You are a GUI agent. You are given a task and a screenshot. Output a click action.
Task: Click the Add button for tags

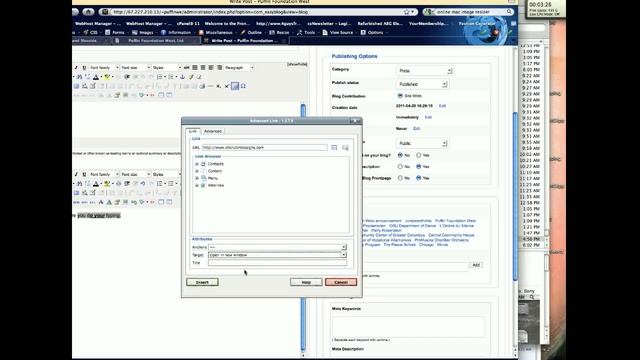click(476, 265)
